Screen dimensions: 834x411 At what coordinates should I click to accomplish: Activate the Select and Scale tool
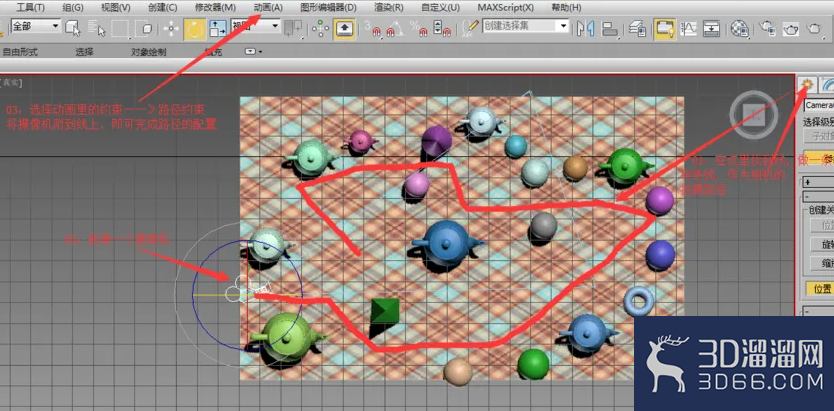(218, 29)
